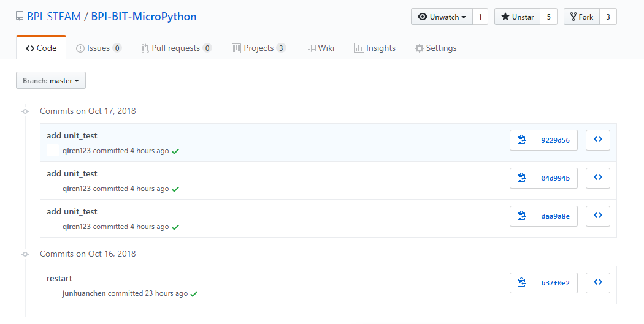
Task: Click the repository book icon beside BPI-STEAM
Action: point(19,17)
